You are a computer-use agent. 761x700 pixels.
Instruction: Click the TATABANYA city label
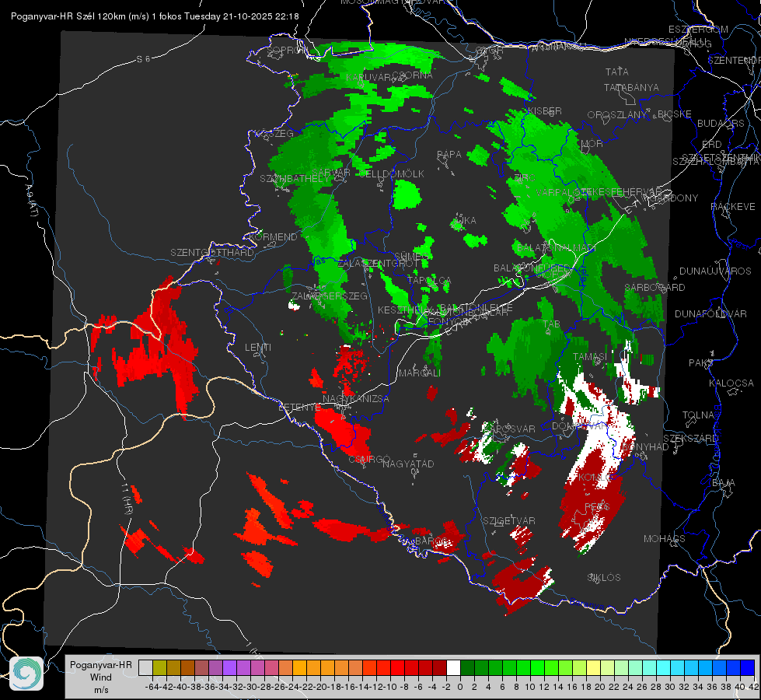tap(631, 87)
